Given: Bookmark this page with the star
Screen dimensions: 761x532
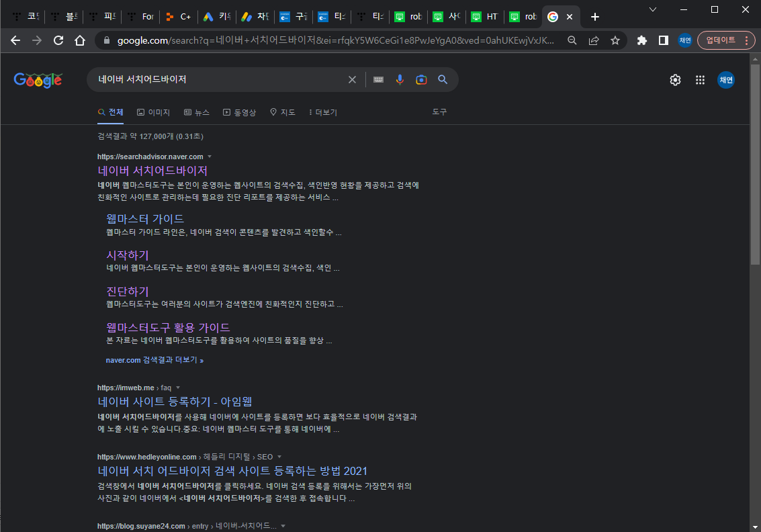Looking at the screenshot, I should (615, 40).
